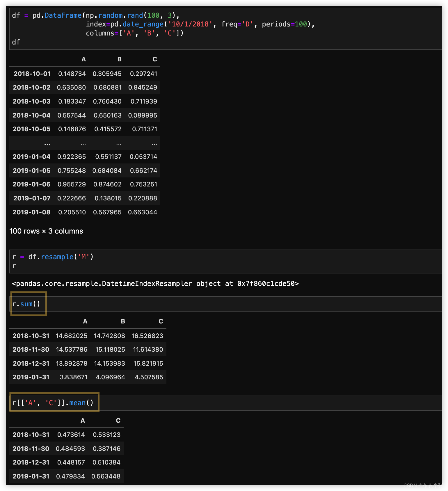Select index 2018-10-03 in first table
Viewport: 448px width, 491px height.
pyautogui.click(x=32, y=102)
